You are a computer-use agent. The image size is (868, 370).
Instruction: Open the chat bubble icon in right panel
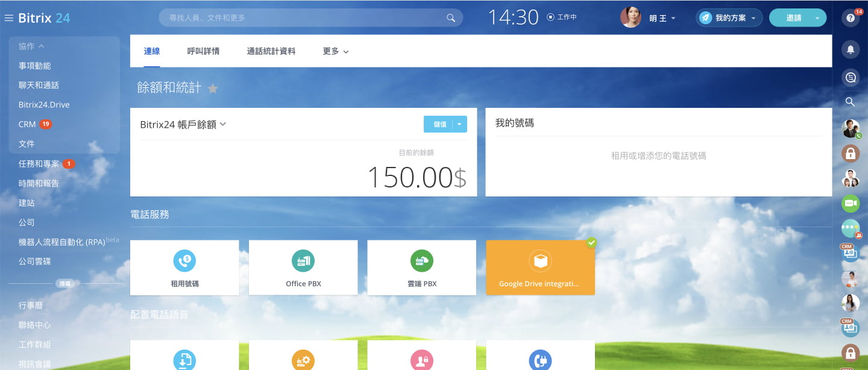coord(851,77)
